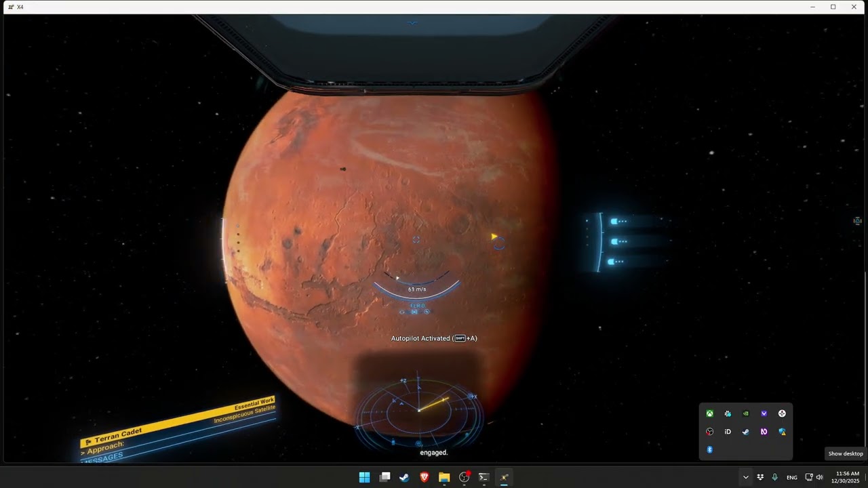Click the FLR 0 flare counter
The image size is (868, 488).
[x=418, y=306]
